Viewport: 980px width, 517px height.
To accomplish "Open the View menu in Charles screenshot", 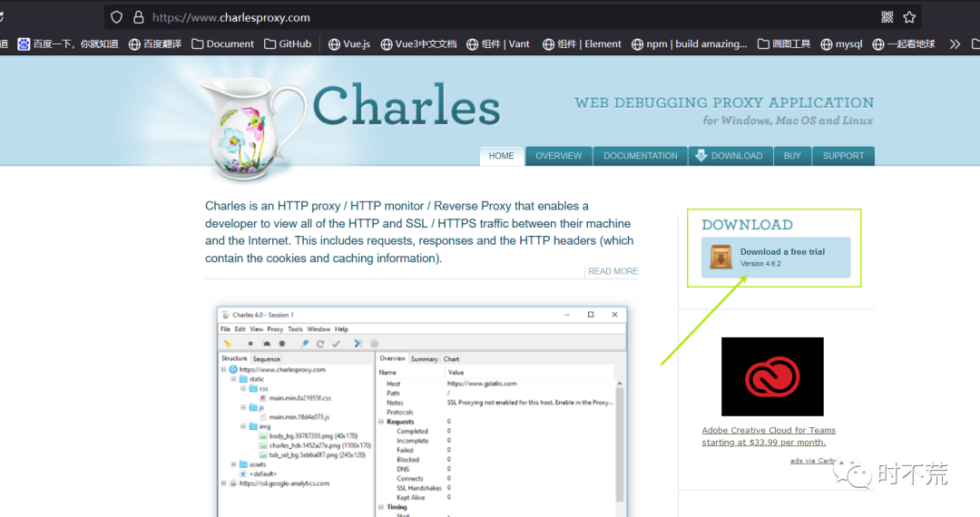I will tap(257, 329).
